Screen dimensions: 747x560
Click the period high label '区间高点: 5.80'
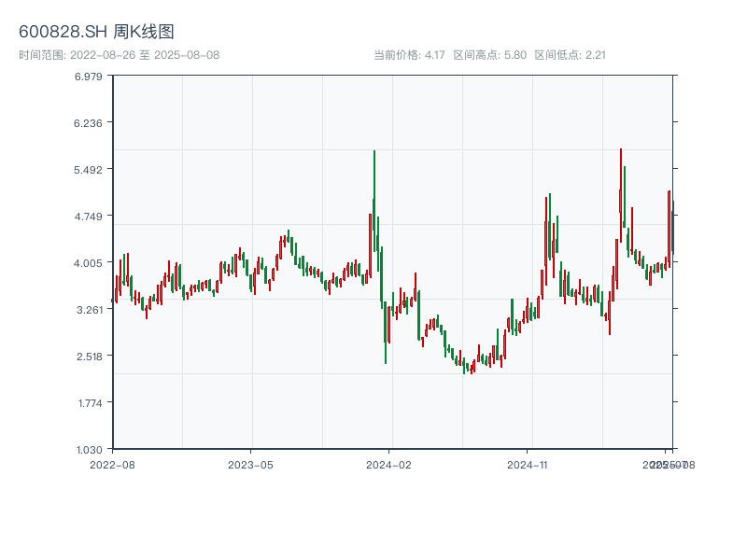[x=489, y=55]
